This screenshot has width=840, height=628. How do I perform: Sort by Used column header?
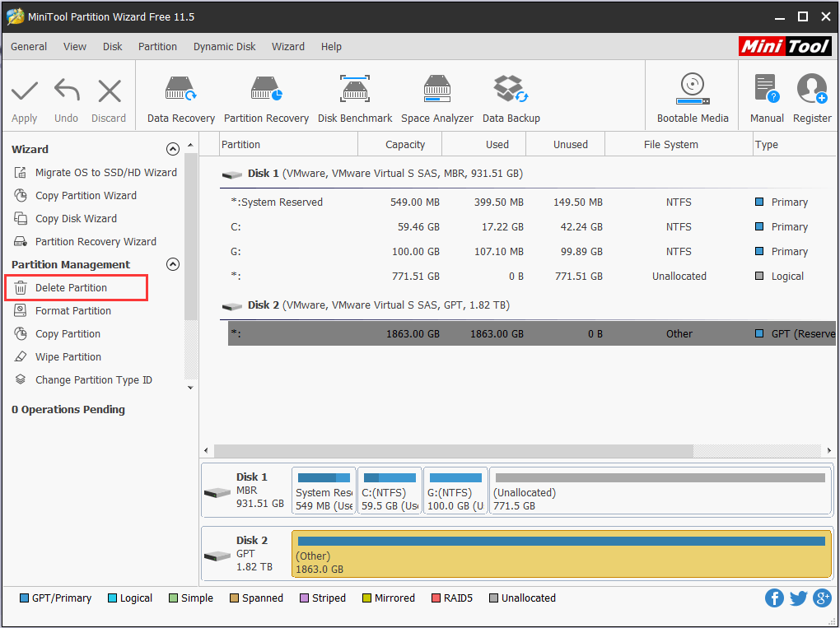click(483, 145)
